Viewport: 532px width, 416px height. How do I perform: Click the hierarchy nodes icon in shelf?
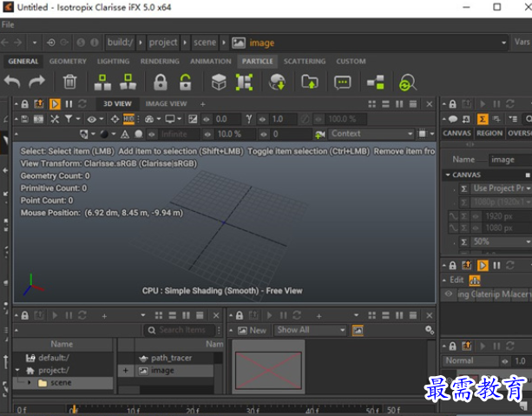[376, 83]
